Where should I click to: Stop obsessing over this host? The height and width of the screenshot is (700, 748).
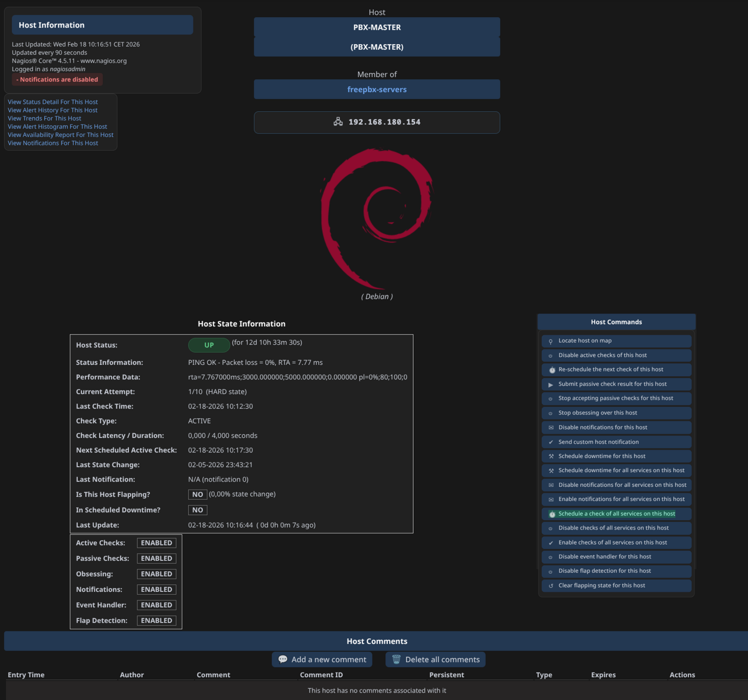597,413
